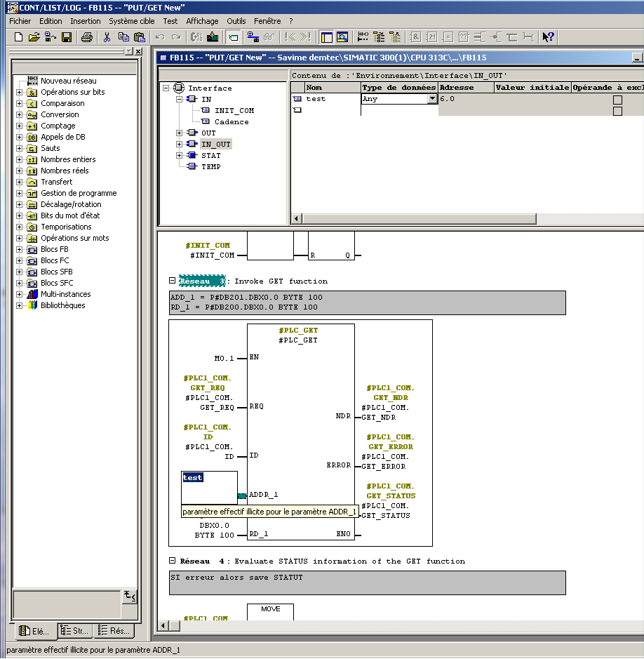The height and width of the screenshot is (659, 644).
Task: Toggle the checkbox in the empty second row
Action: pos(617,111)
